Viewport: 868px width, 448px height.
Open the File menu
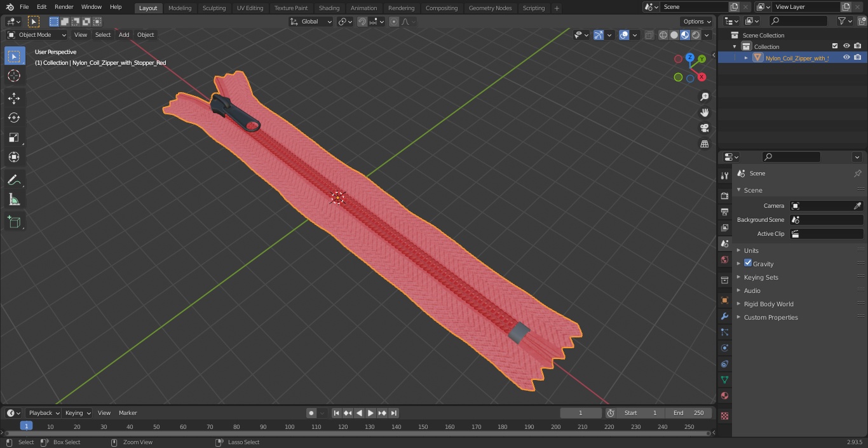pos(24,7)
